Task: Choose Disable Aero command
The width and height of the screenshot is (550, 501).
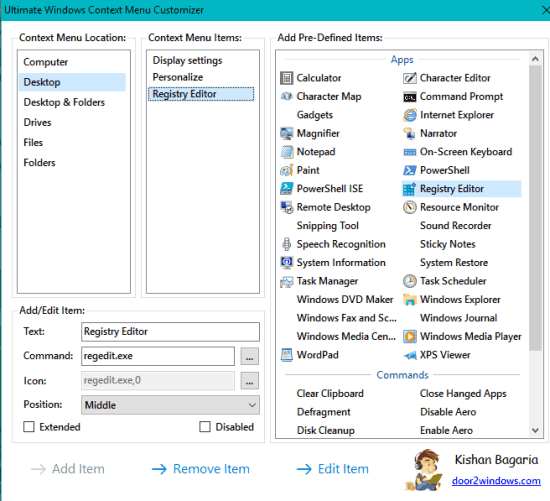Action: [448, 412]
